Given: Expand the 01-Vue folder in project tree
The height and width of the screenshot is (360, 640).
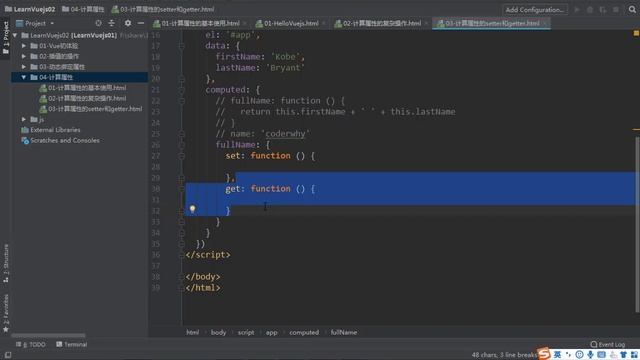Looking at the screenshot, I should tap(24, 46).
